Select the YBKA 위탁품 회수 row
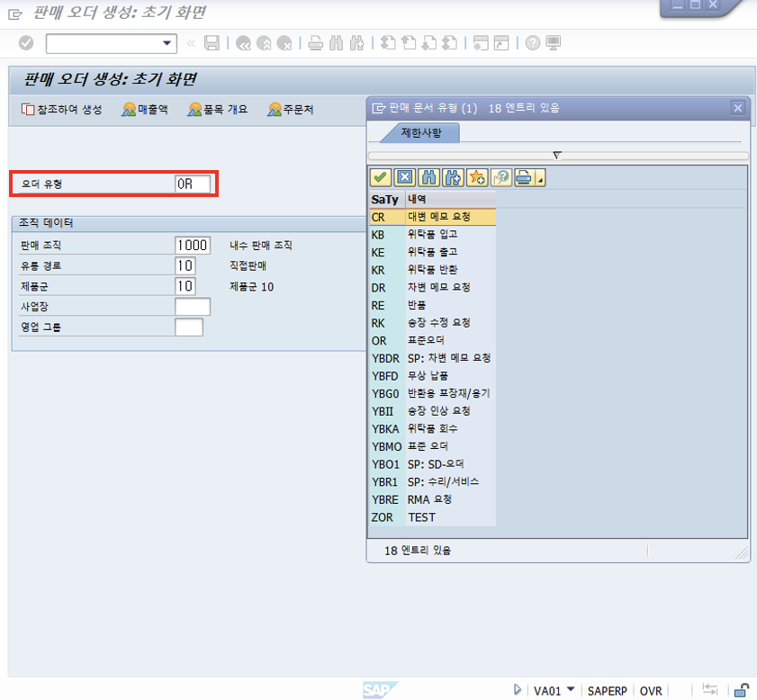This screenshot has width=757, height=700. coord(433,429)
